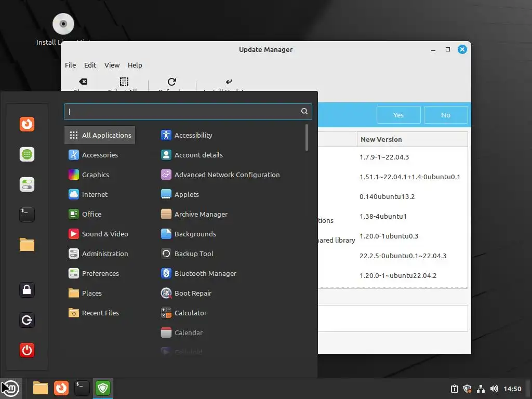
Task: Click the New Version column header
Action: pos(412,139)
